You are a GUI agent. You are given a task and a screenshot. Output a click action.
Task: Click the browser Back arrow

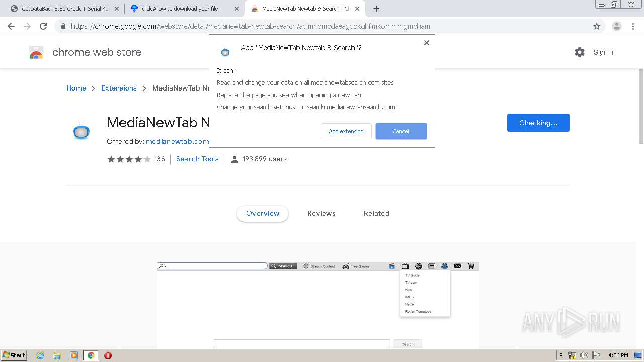[11, 26]
